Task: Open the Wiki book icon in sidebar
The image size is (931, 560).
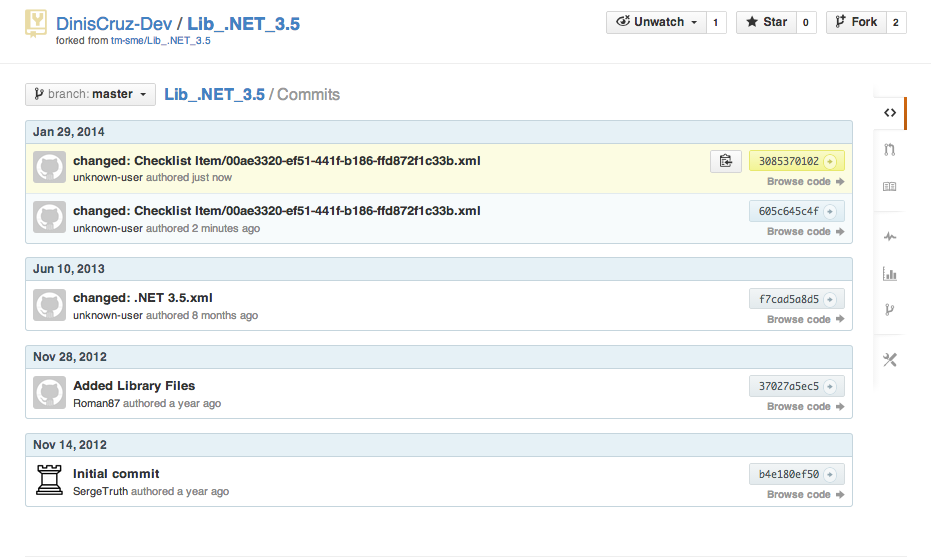Action: (889, 187)
